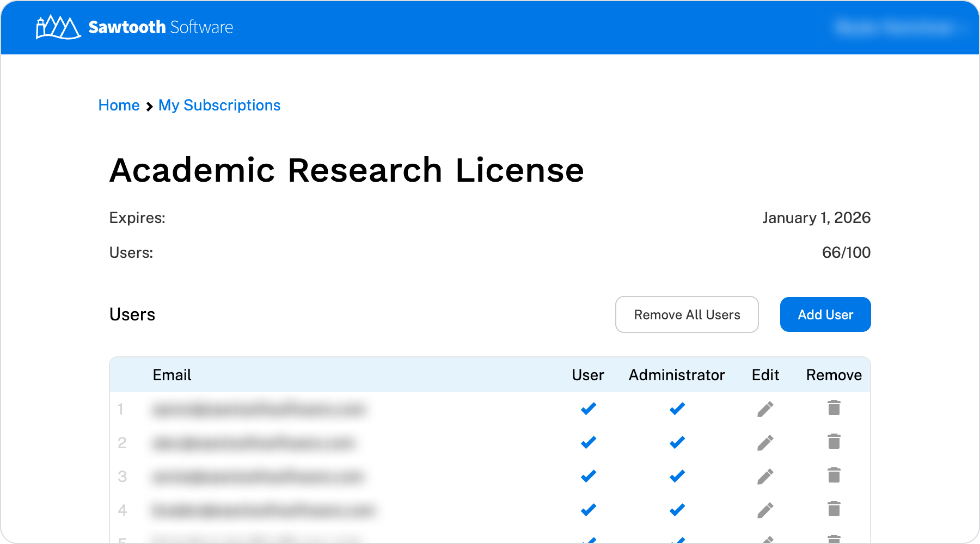Click the Add User button
Image resolution: width=980 pixels, height=544 pixels.
point(825,314)
